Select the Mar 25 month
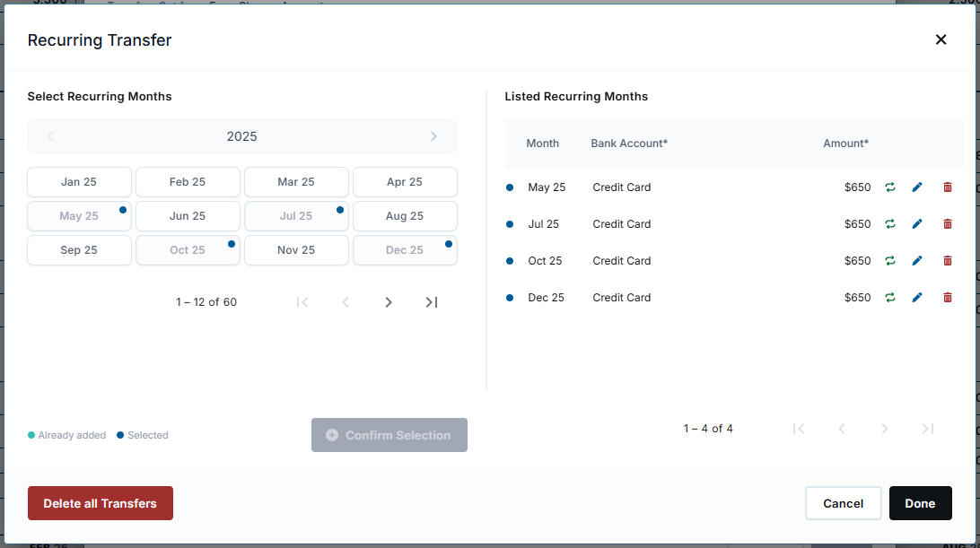Image resolution: width=980 pixels, height=548 pixels. click(x=296, y=182)
